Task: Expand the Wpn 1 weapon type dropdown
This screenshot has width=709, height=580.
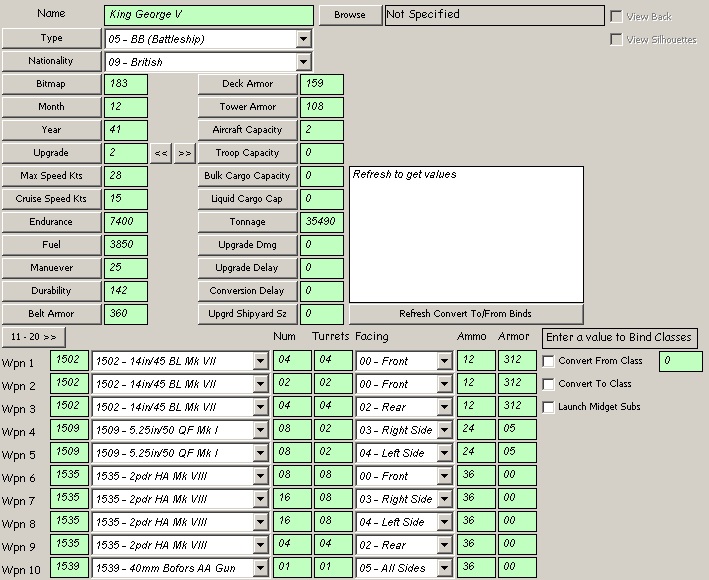Action: point(260,361)
